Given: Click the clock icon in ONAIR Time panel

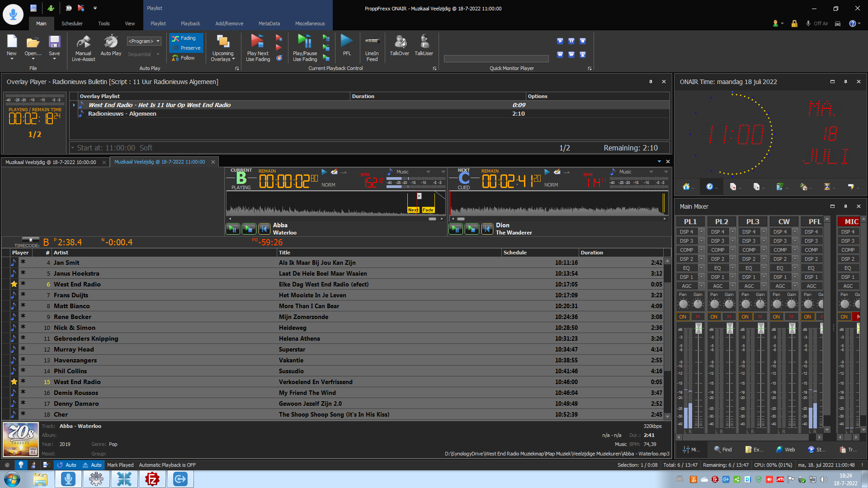Looking at the screenshot, I should pyautogui.click(x=710, y=187).
